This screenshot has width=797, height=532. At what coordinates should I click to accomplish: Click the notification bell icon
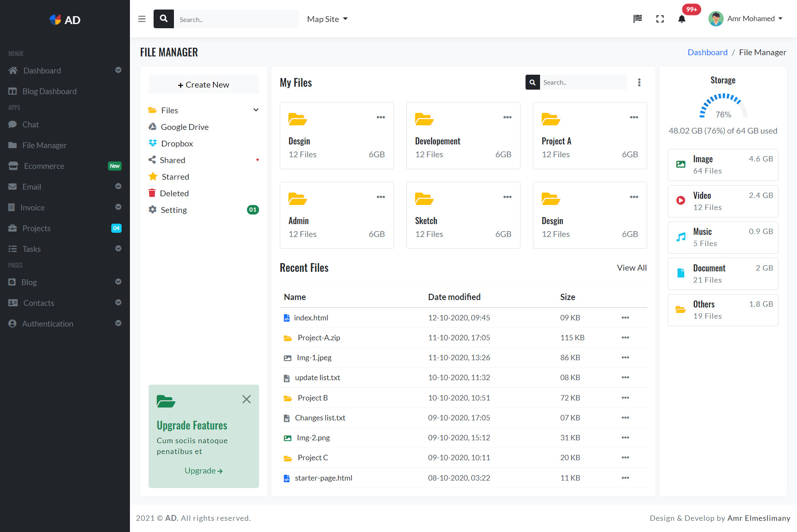(682, 19)
